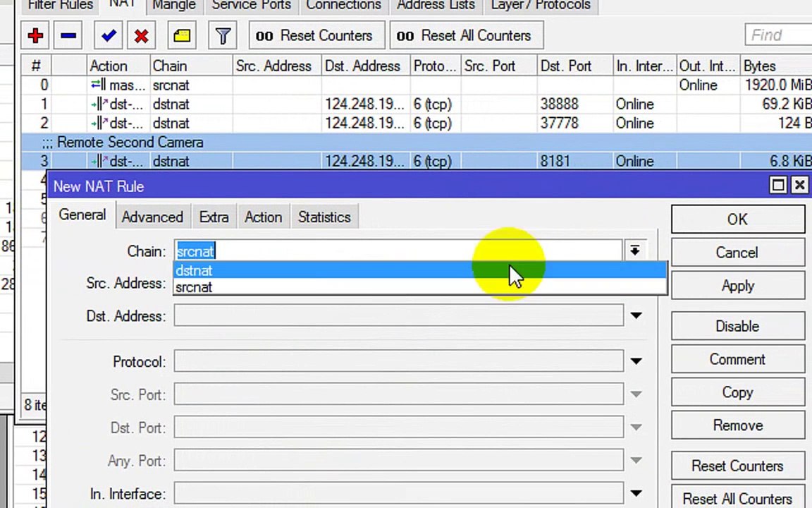Expand the Dst. Port field arrow

[x=636, y=428]
